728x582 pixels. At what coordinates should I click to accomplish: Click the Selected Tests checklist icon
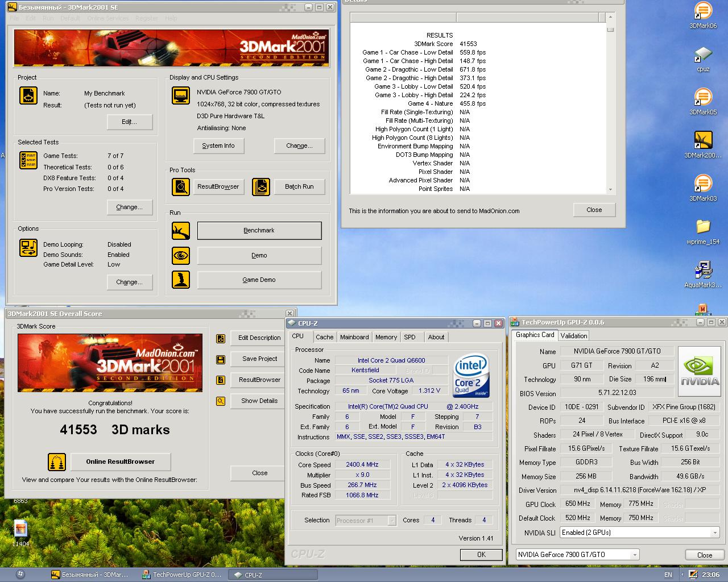(x=28, y=160)
